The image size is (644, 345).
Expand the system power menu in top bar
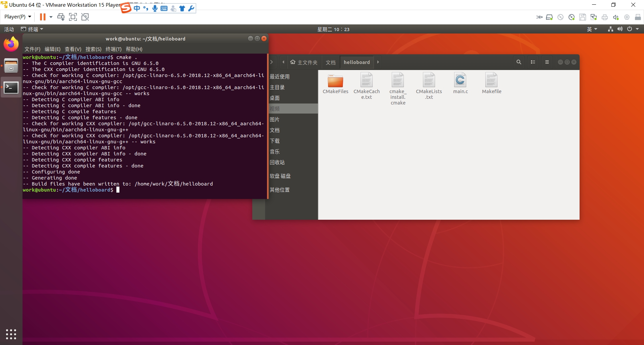[x=633, y=29]
